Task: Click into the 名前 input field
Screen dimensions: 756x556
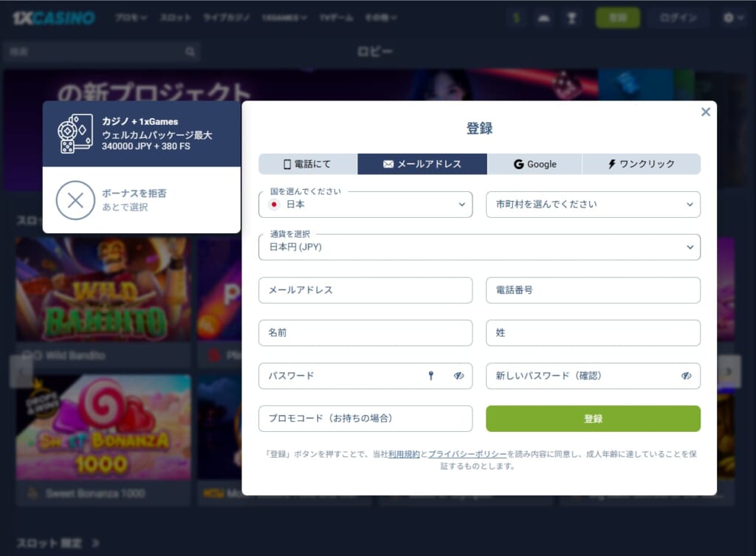Action: pyautogui.click(x=365, y=333)
